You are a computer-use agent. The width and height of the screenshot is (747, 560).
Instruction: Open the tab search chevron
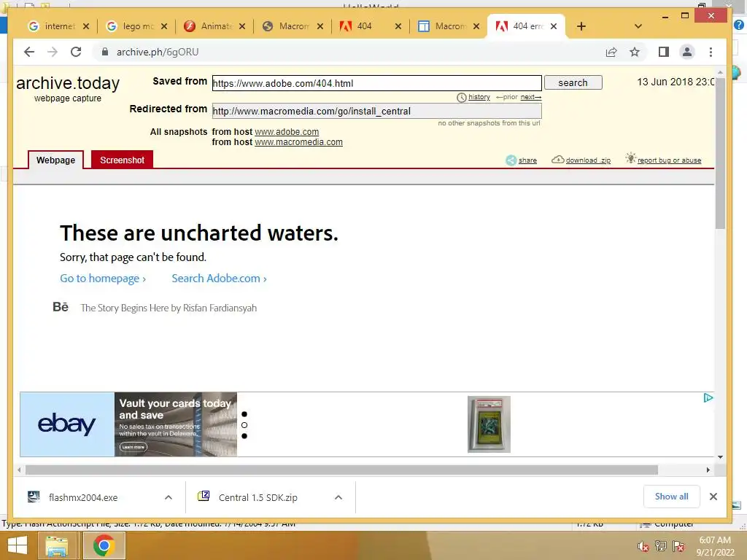[638, 26]
